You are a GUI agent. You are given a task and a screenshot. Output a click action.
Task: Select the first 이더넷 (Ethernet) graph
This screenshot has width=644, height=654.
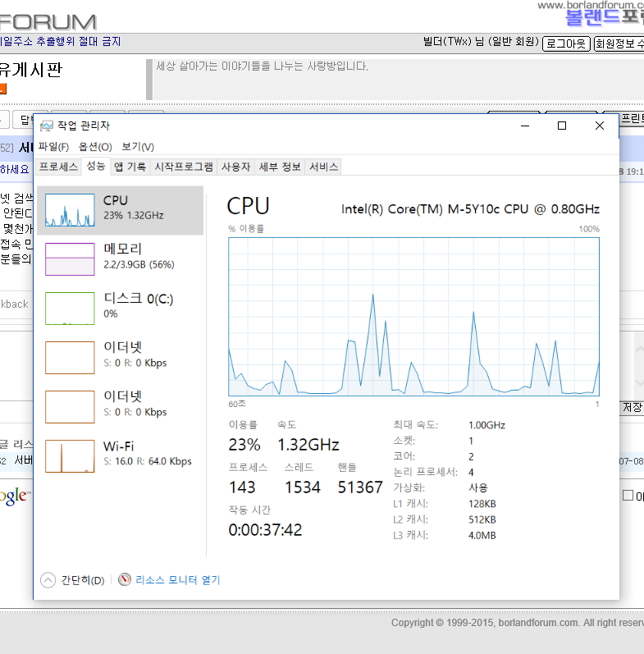coord(70,357)
